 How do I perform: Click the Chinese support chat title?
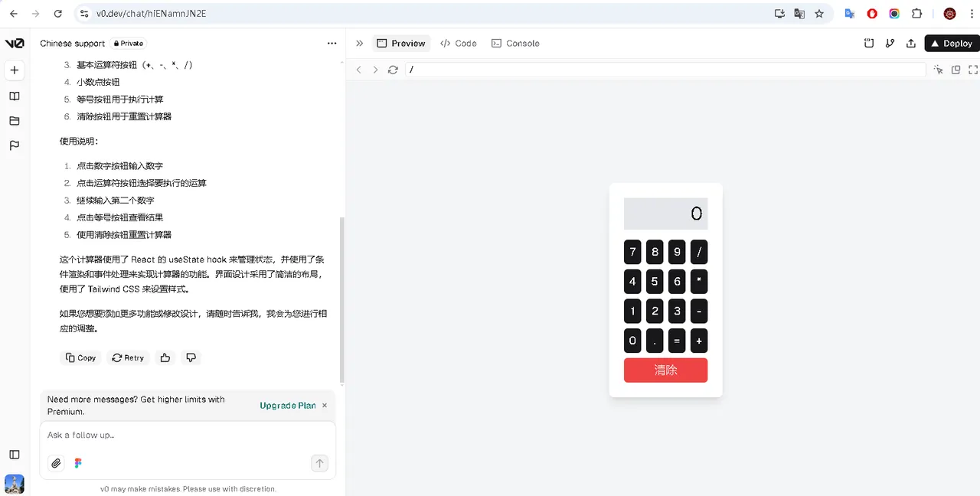(x=73, y=44)
